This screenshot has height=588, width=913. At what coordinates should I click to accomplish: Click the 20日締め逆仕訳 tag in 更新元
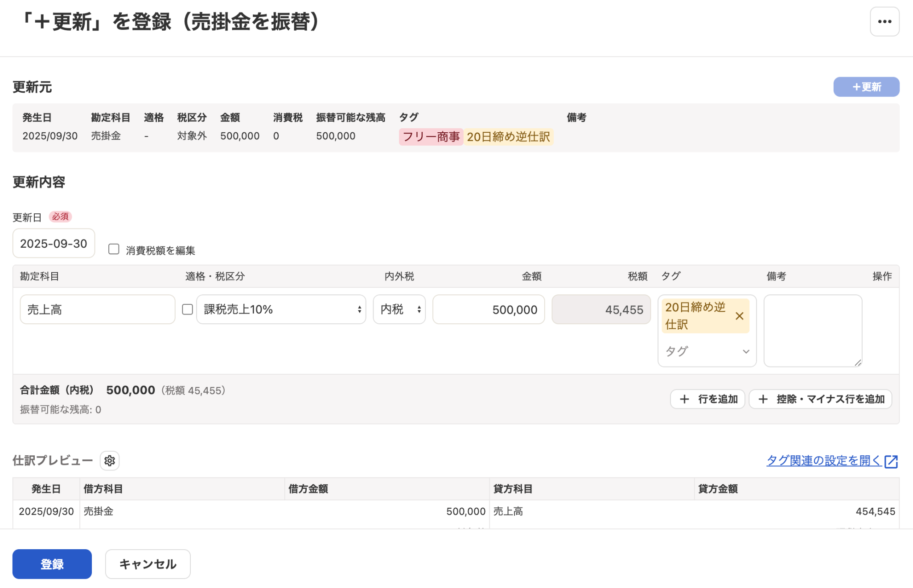coord(509,137)
